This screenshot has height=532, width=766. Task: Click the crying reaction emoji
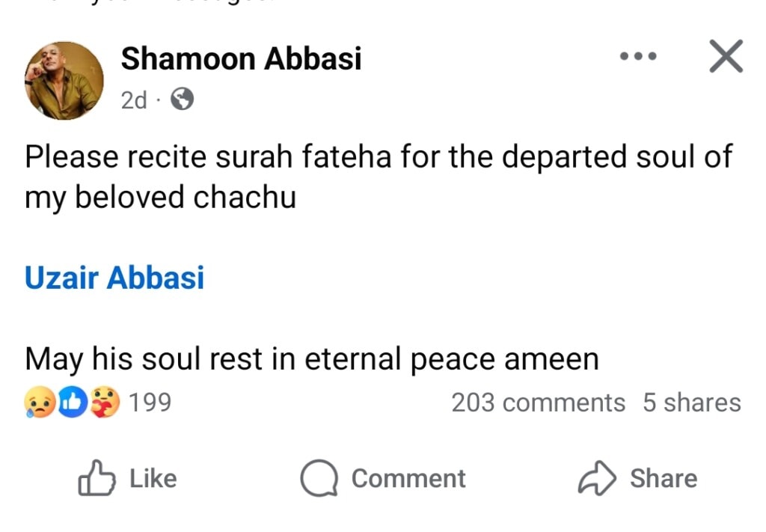36,403
